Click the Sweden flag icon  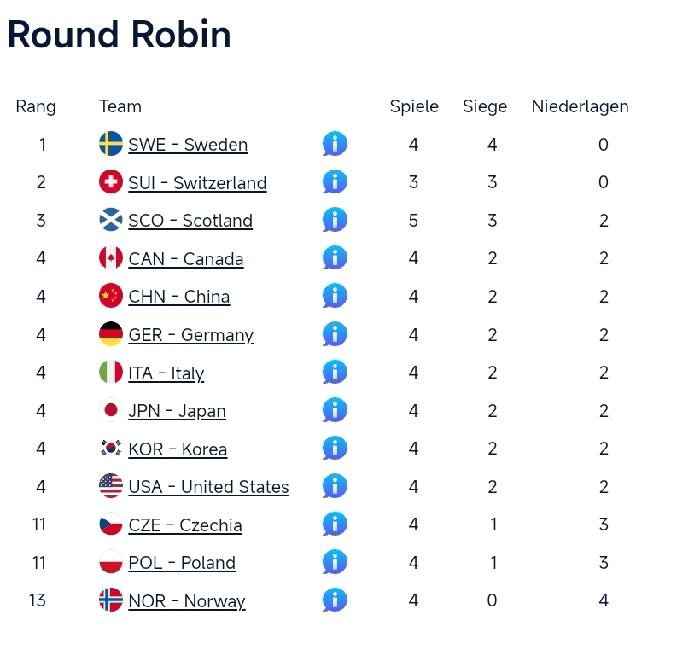pyautogui.click(x=111, y=144)
